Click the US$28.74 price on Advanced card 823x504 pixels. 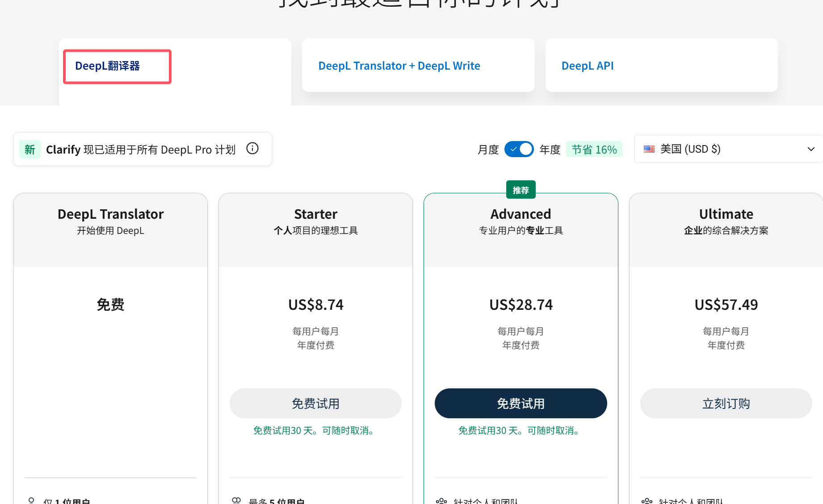521,304
